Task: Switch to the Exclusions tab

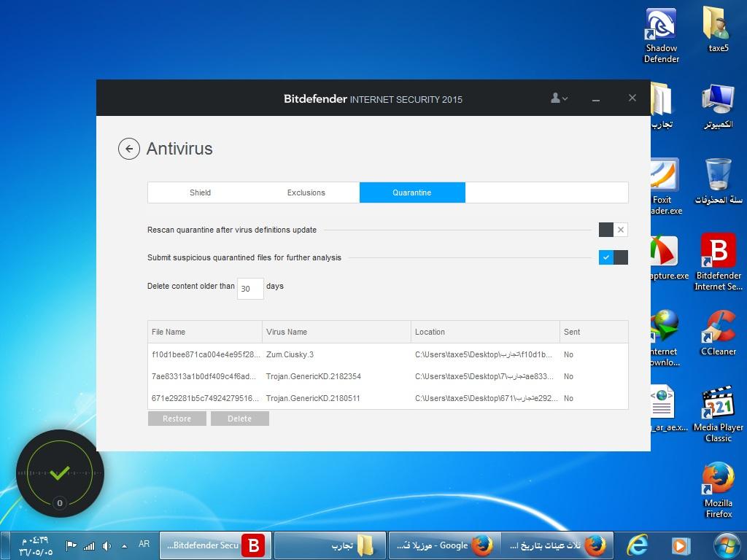Action: [306, 192]
